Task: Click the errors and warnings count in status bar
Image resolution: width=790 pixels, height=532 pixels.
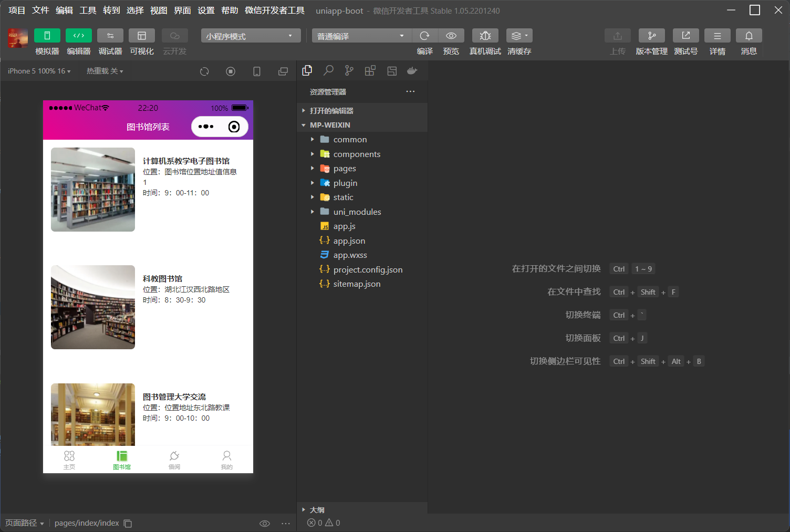Action: 324,523
